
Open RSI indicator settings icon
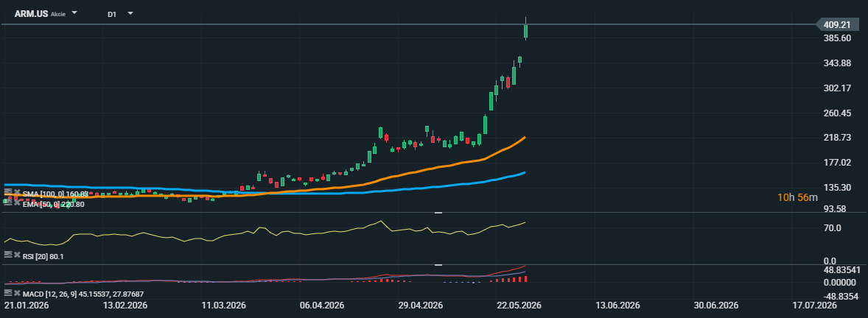pyautogui.click(x=8, y=255)
